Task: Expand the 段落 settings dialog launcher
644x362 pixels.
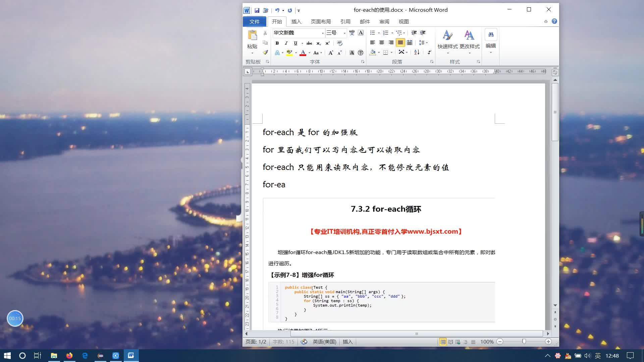Action: point(431,62)
